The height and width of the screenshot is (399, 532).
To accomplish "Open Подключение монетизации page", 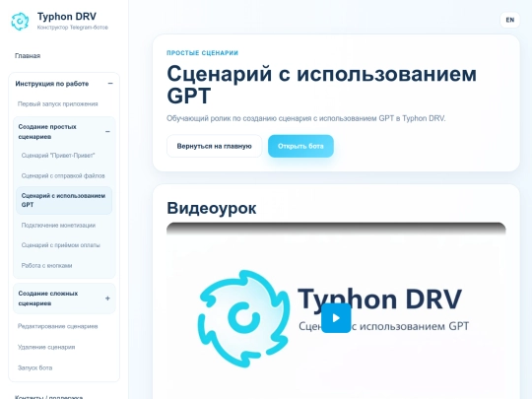I will coord(58,226).
